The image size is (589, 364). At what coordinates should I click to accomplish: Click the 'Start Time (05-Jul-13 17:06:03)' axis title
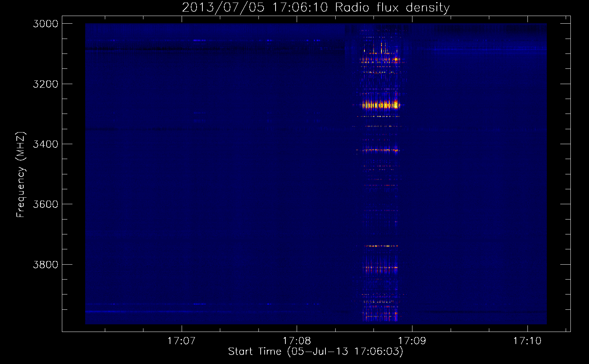[316, 352]
